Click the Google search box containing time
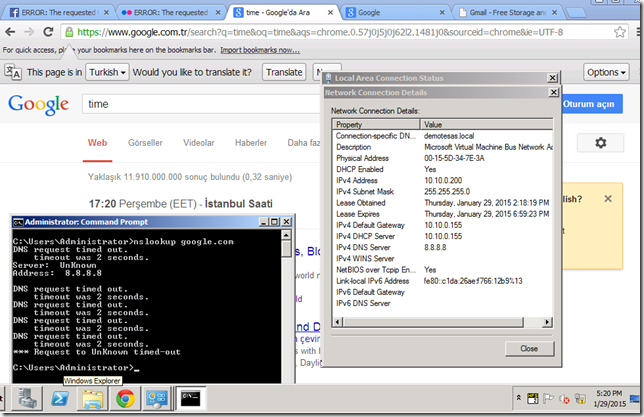 [201, 104]
